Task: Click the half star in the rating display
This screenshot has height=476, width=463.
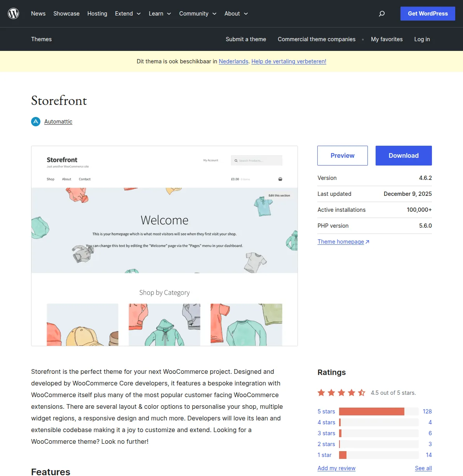Action: [362, 392]
